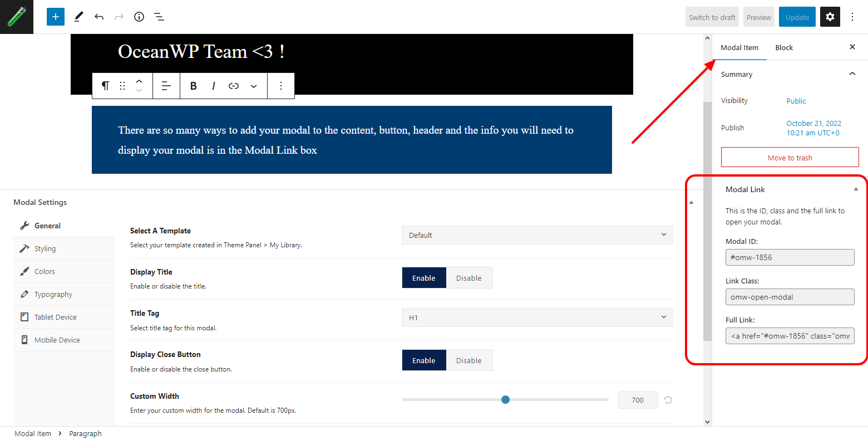868x440 pixels.
Task: Enable the Display Close Button option
Action: tap(424, 360)
